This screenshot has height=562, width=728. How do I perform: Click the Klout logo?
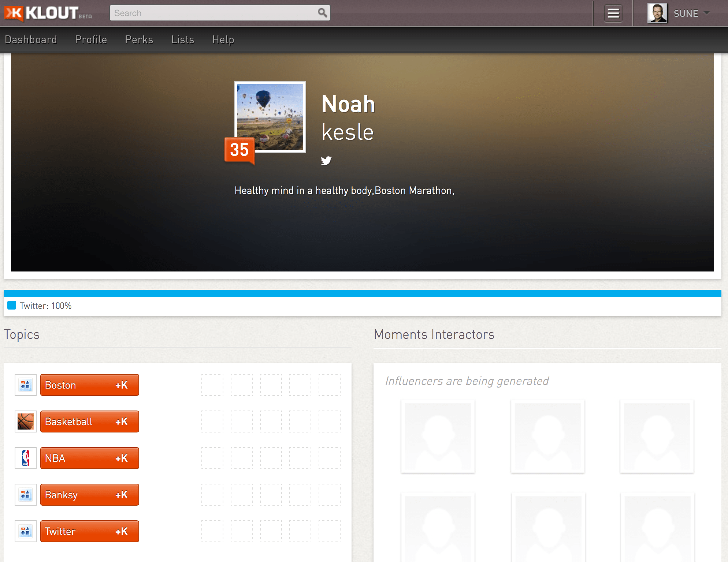coord(48,13)
